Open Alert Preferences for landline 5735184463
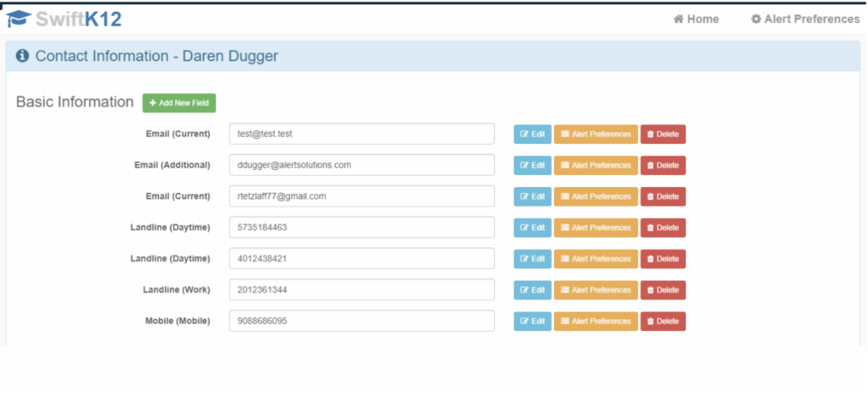The width and height of the screenshot is (868, 396). tap(596, 227)
